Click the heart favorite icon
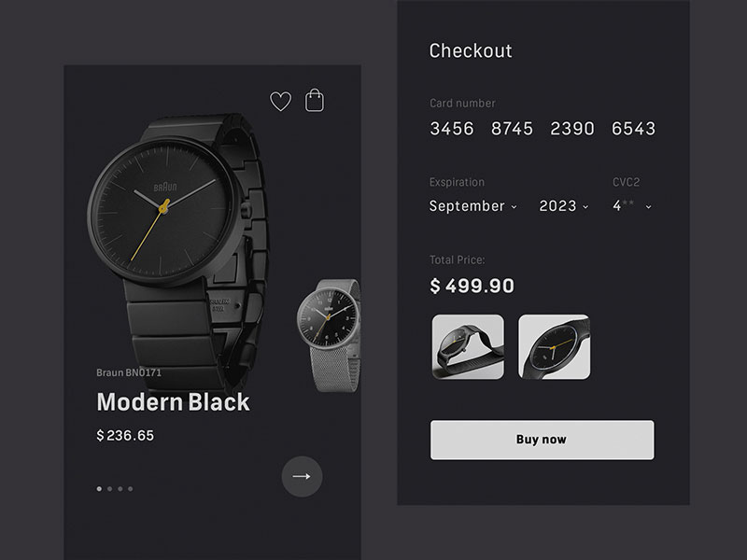The image size is (747, 560). click(280, 102)
